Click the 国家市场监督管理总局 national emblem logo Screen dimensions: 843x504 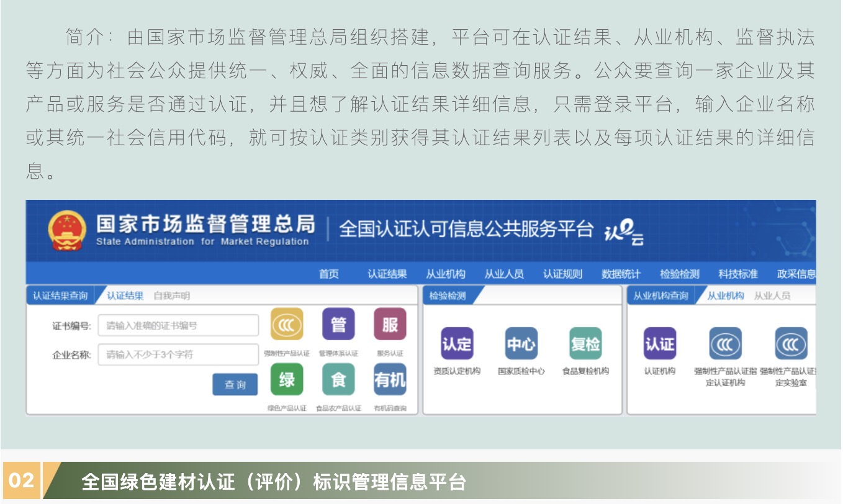pos(67,231)
